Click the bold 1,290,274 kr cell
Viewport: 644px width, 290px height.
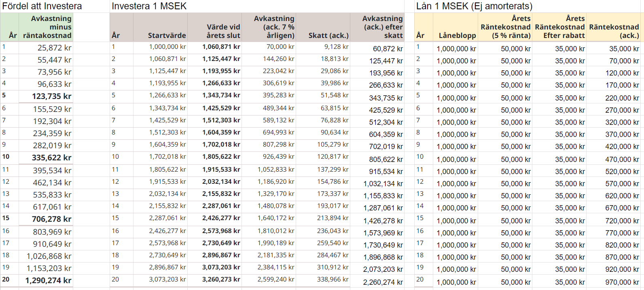(x=48, y=280)
